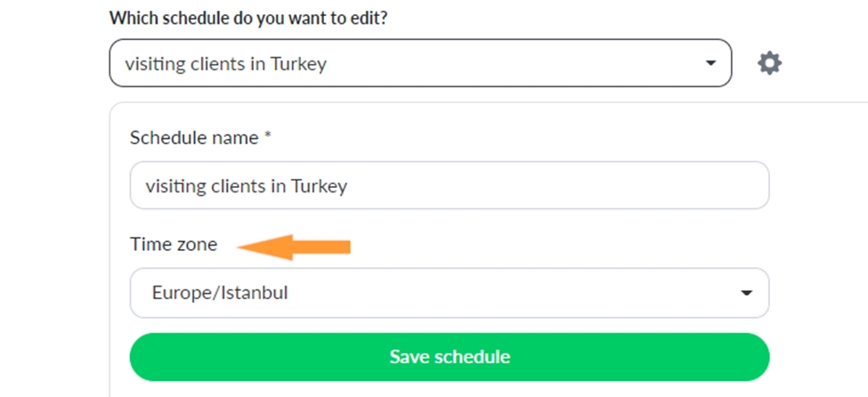Click the word 'visiting' in the schedule selector

[153, 63]
